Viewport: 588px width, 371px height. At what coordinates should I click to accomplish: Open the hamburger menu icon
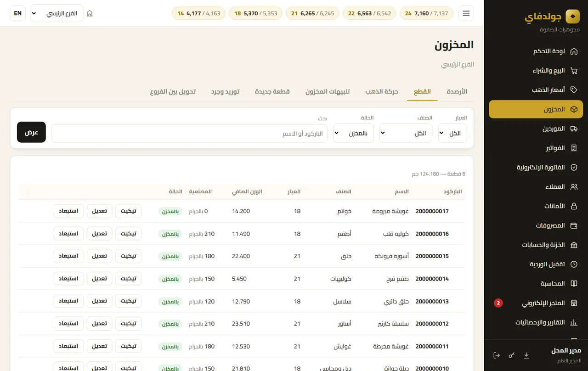(466, 13)
